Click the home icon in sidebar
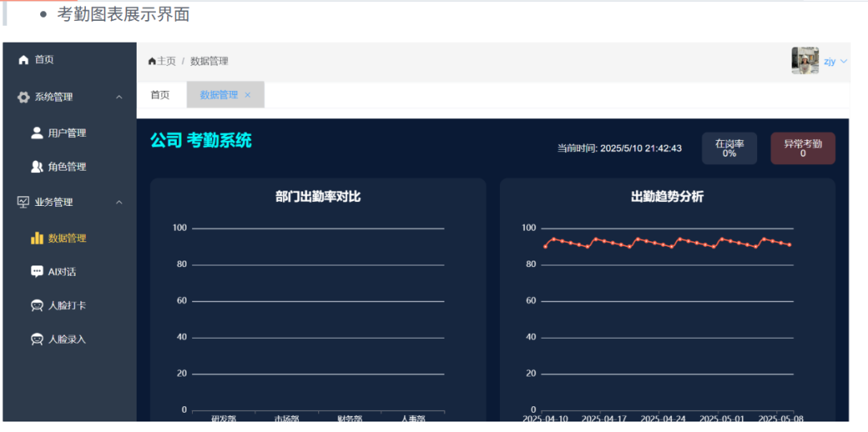The height and width of the screenshot is (432, 868). 23,60
